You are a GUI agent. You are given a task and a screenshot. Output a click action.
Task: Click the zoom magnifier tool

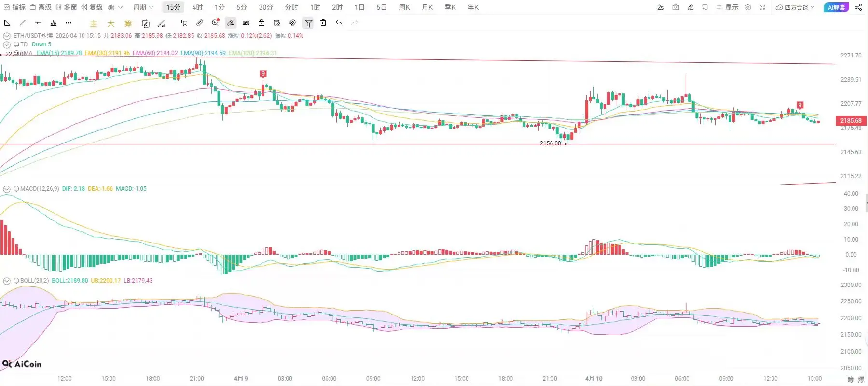pos(215,22)
